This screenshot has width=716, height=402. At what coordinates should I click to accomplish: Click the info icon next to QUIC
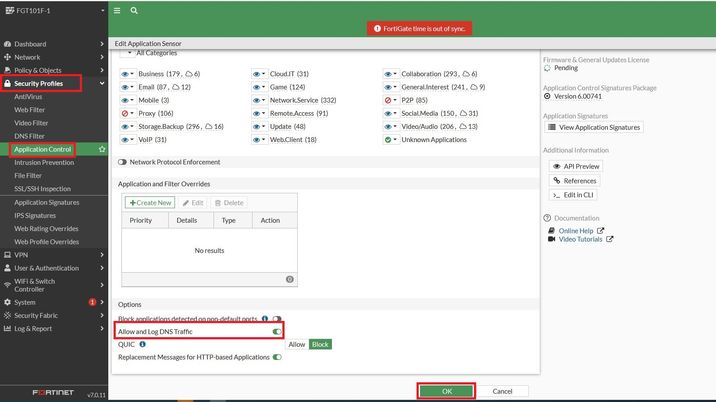click(142, 344)
